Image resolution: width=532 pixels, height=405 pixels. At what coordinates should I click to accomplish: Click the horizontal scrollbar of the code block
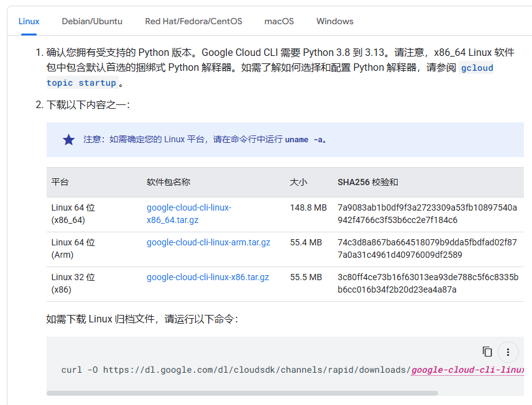(x=242, y=393)
